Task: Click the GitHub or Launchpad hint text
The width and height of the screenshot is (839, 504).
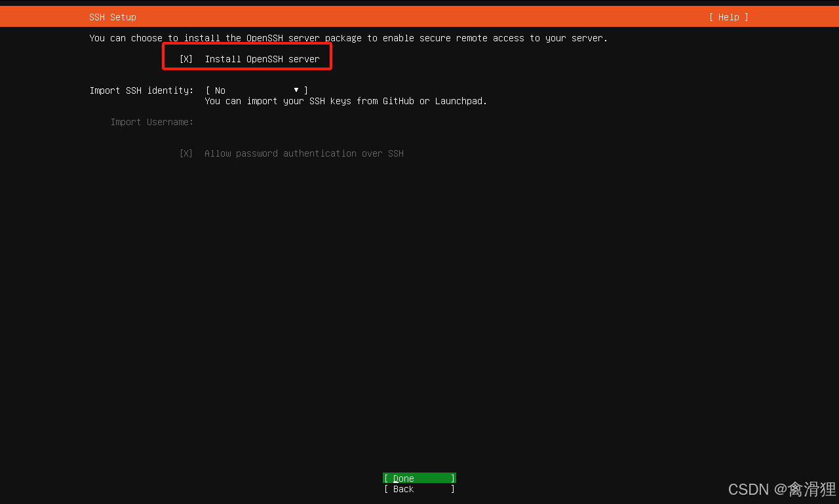Action: 346,101
